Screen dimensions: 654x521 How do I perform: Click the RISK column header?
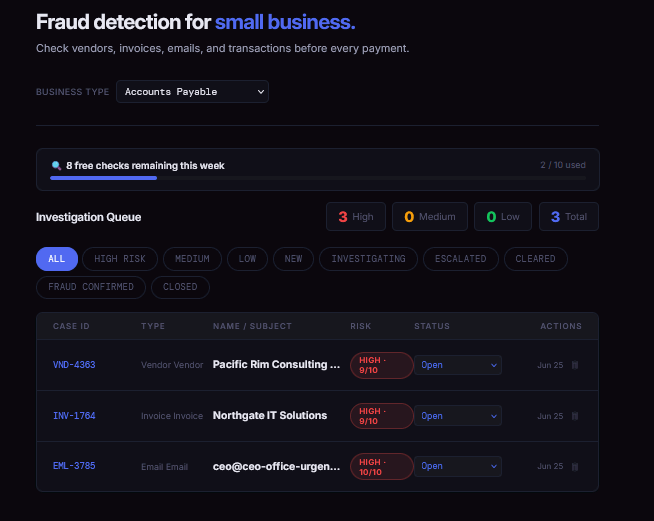tap(361, 326)
